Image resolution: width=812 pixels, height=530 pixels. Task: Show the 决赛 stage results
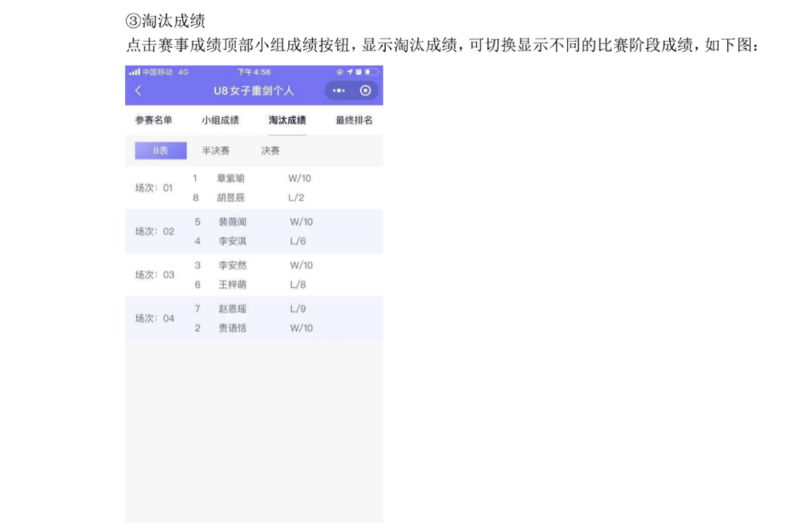pos(271,150)
